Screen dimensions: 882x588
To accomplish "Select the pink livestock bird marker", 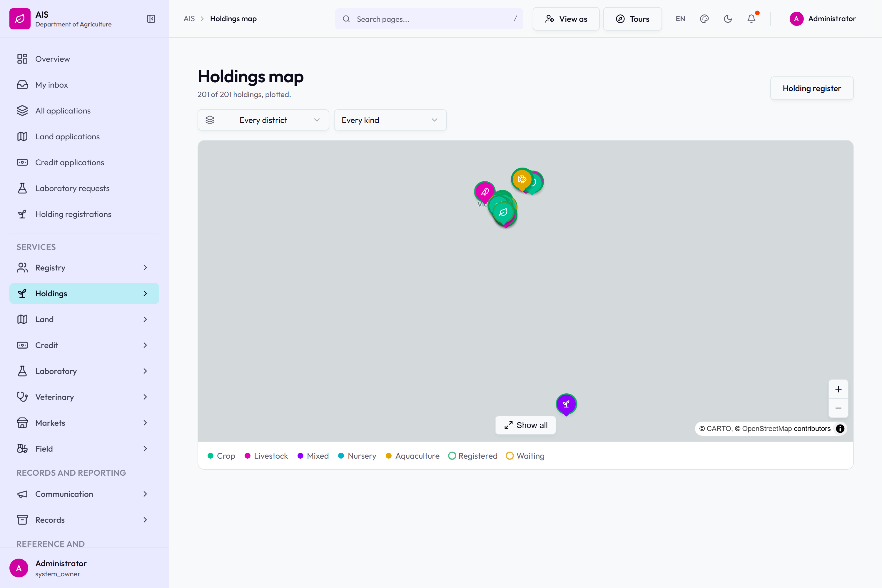I will coord(485,192).
